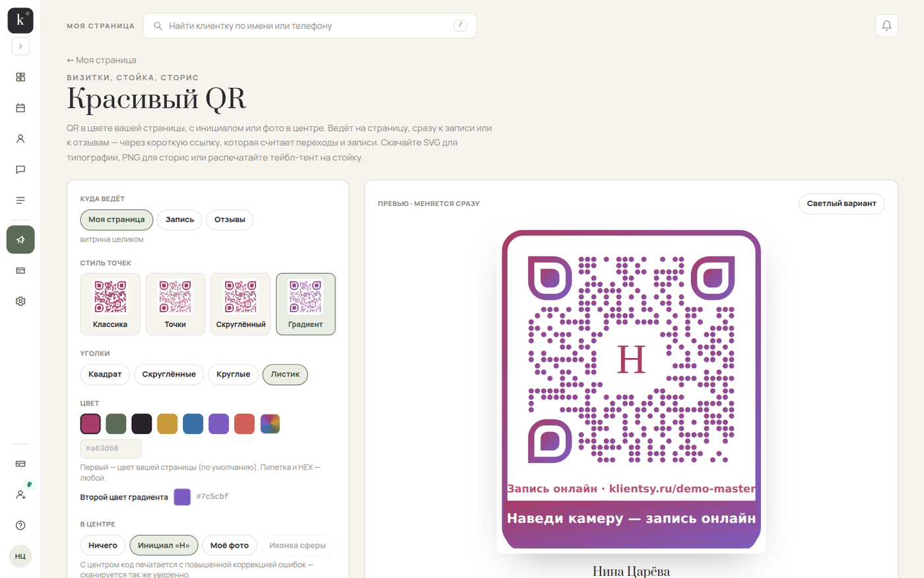Pick the crimson pink color swatch

[90, 423]
